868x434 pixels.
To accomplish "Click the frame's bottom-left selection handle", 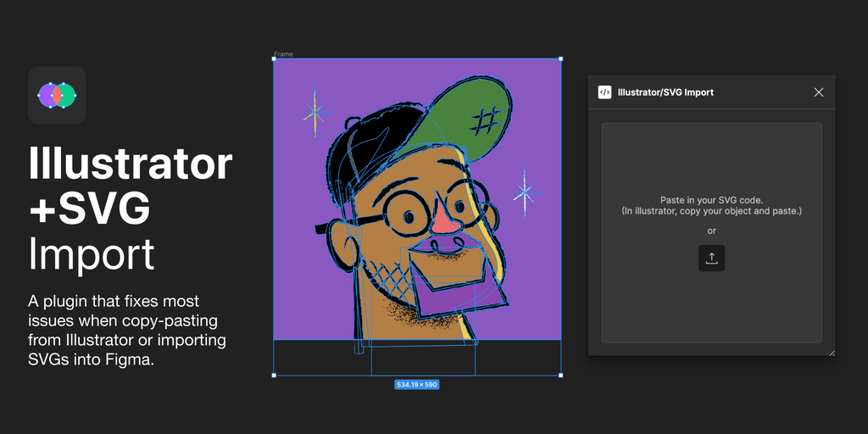I will pyautogui.click(x=274, y=375).
